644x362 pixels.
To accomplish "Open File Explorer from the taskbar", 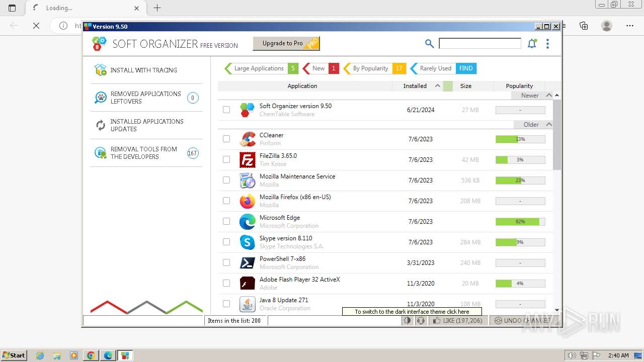I will coord(57,355).
